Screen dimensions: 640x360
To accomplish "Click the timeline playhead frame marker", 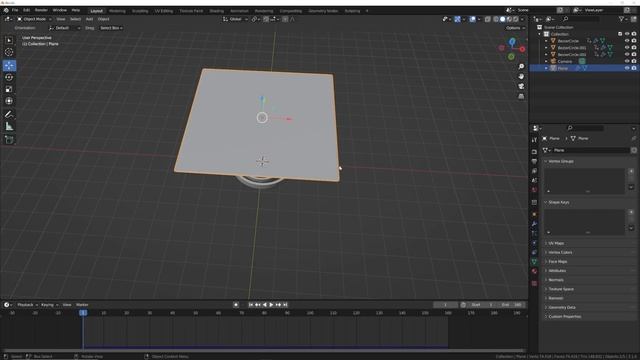I will coord(83,313).
